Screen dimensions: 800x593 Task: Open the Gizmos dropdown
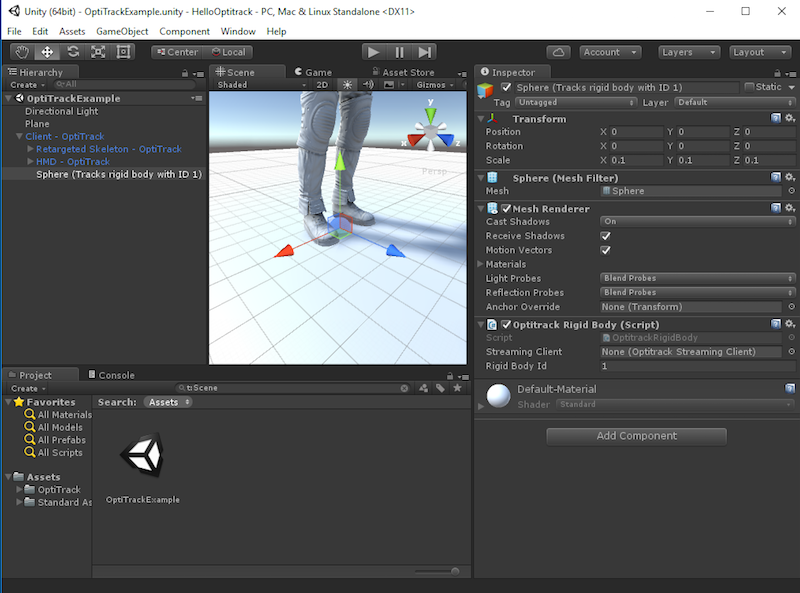pos(435,85)
